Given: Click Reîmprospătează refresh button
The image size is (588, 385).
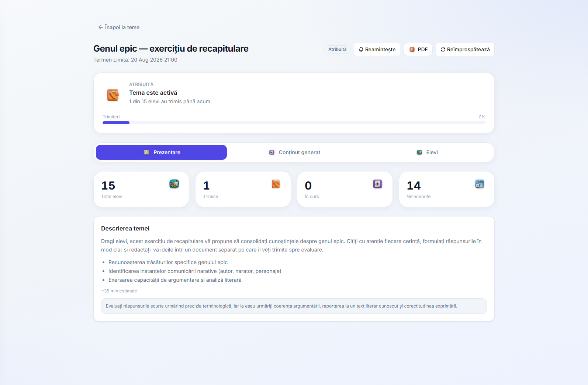Looking at the screenshot, I should click(465, 49).
